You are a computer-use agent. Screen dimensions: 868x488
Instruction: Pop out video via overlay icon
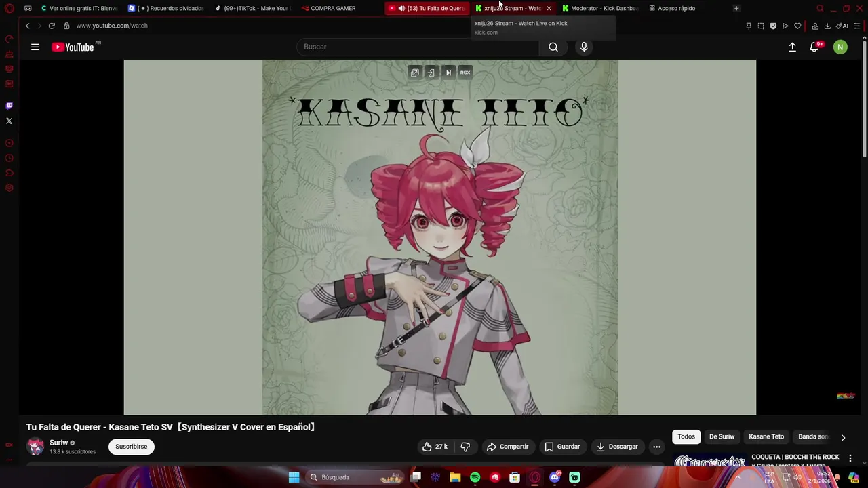pyautogui.click(x=415, y=73)
